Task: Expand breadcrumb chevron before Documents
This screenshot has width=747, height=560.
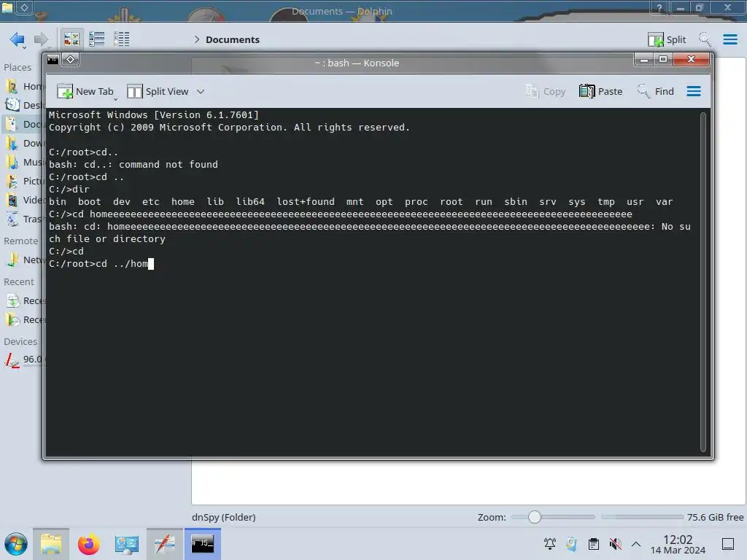Action: 197,39
